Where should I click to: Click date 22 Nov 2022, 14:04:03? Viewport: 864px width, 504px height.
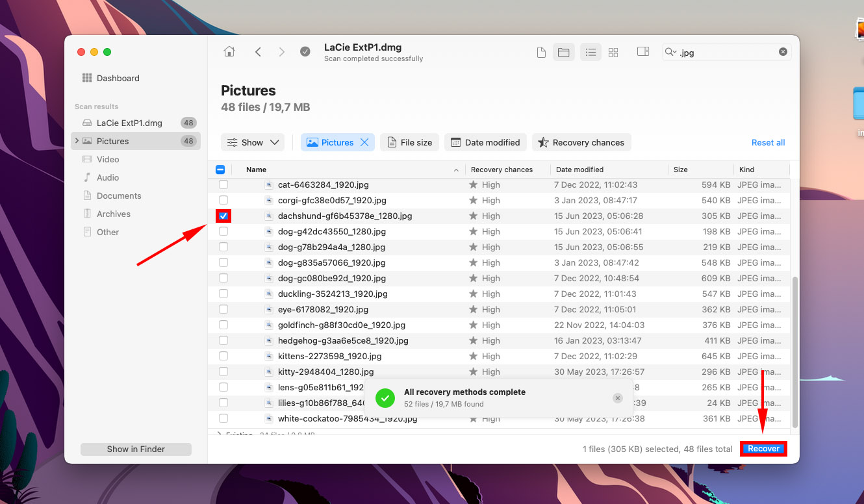600,325
